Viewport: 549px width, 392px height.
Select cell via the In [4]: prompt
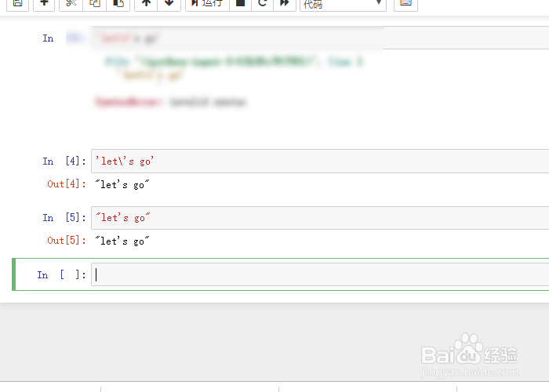tap(64, 162)
